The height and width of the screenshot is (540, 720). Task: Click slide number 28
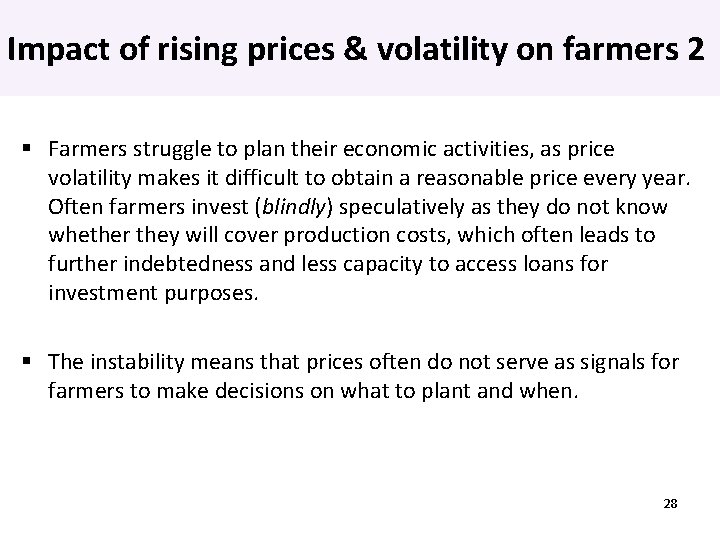[x=670, y=503]
